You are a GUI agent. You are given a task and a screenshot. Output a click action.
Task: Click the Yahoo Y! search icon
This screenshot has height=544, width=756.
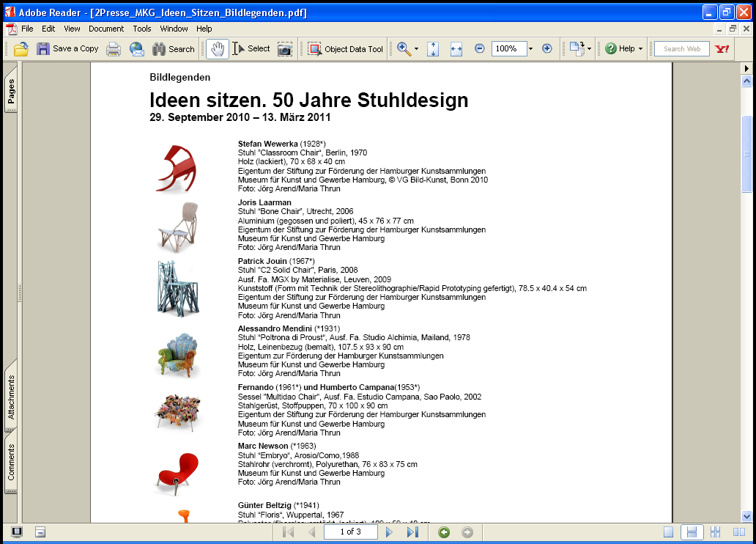722,48
